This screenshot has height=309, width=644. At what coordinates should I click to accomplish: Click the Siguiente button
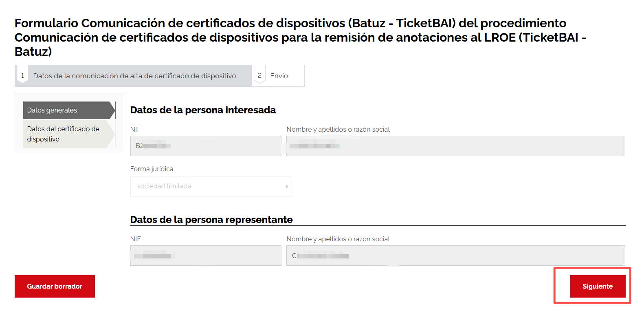tap(597, 286)
